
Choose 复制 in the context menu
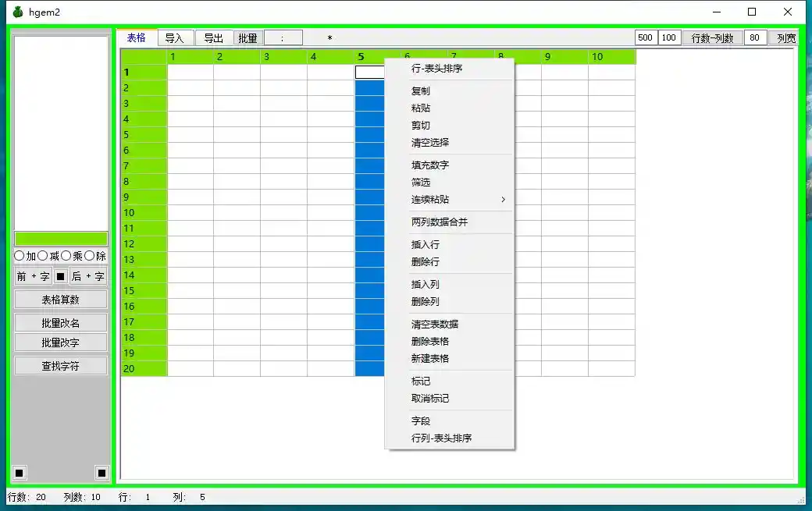tap(450, 91)
